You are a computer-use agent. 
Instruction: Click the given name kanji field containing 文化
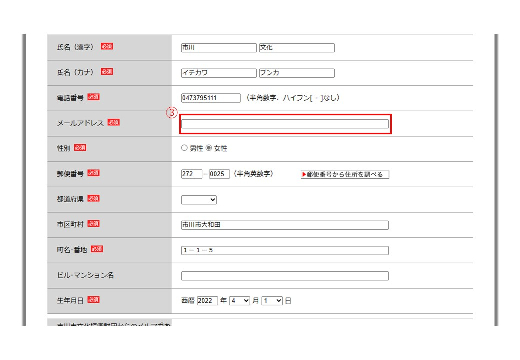tap(297, 48)
